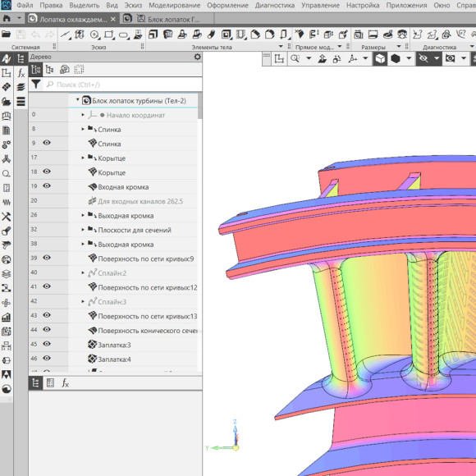
Task: Click the flashlight icon in the left sidebar
Action: pos(7,231)
